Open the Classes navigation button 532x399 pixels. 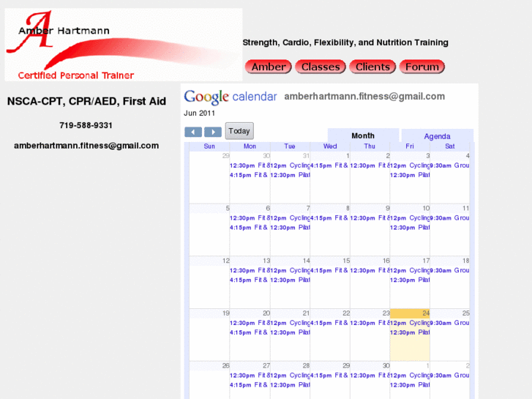coord(321,67)
